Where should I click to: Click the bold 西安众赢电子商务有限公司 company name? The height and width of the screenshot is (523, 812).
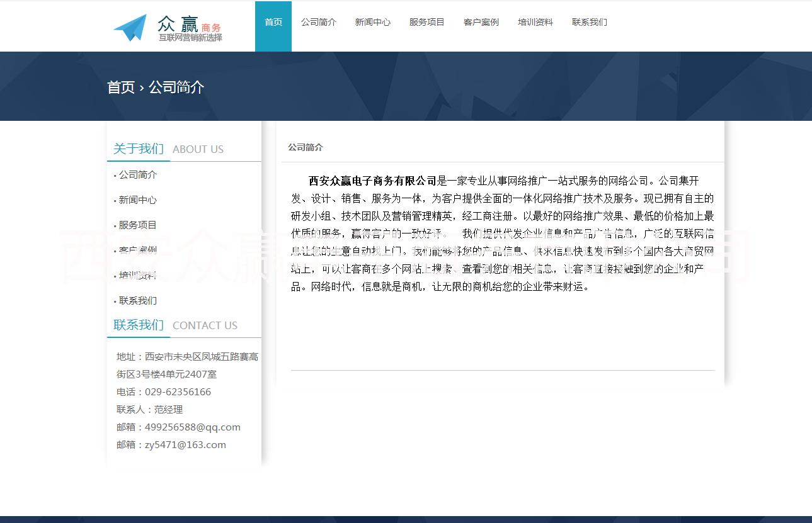click(373, 181)
